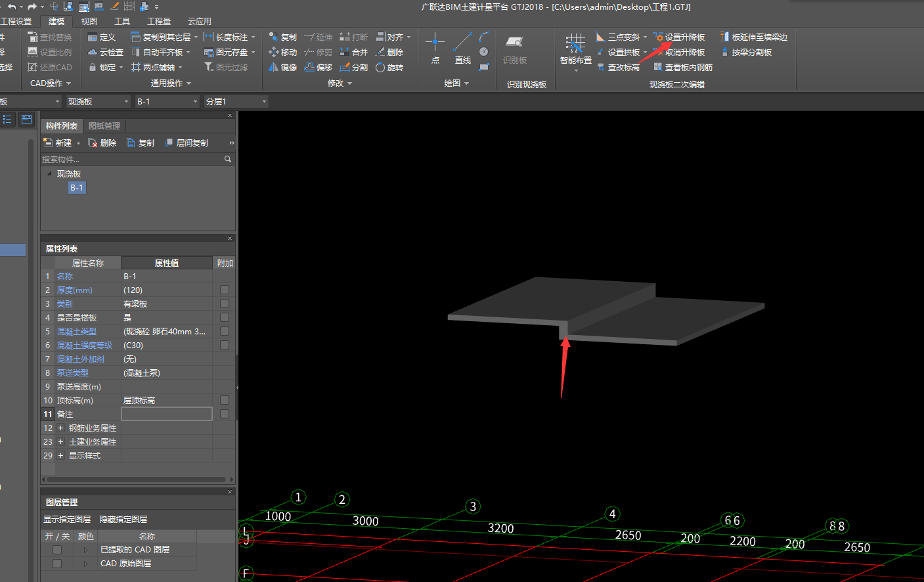Click the 定义 (define) tool icon

click(93, 37)
